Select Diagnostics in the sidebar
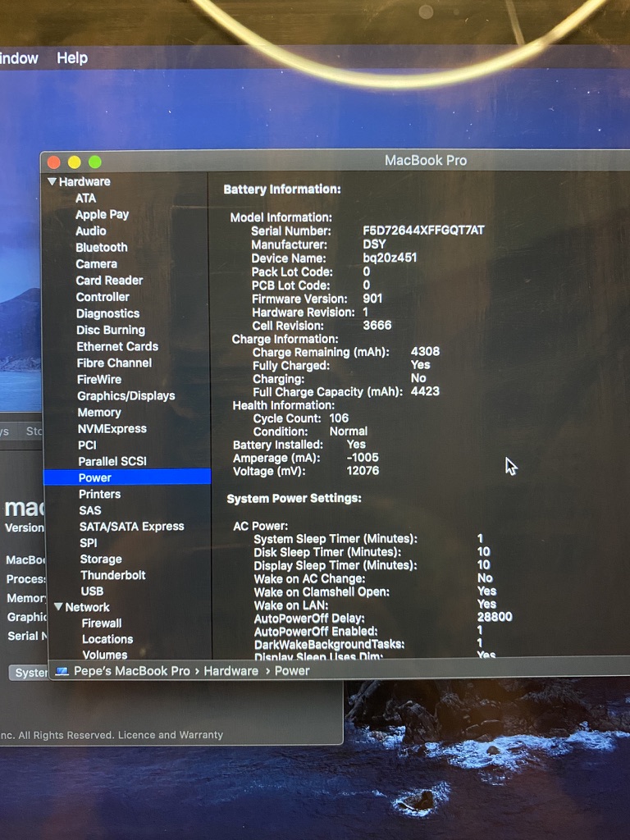 107,313
